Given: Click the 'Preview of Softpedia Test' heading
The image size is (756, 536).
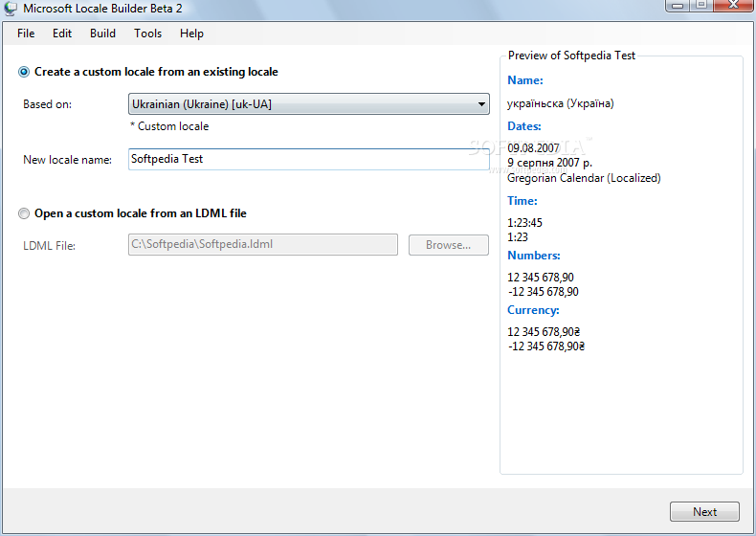Looking at the screenshot, I should (x=571, y=56).
